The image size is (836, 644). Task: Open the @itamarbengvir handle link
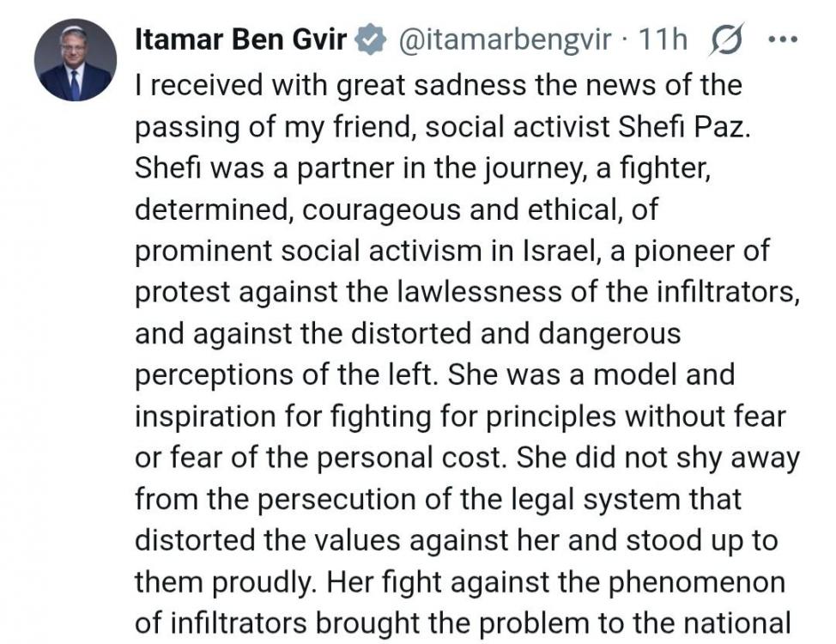coord(504,40)
